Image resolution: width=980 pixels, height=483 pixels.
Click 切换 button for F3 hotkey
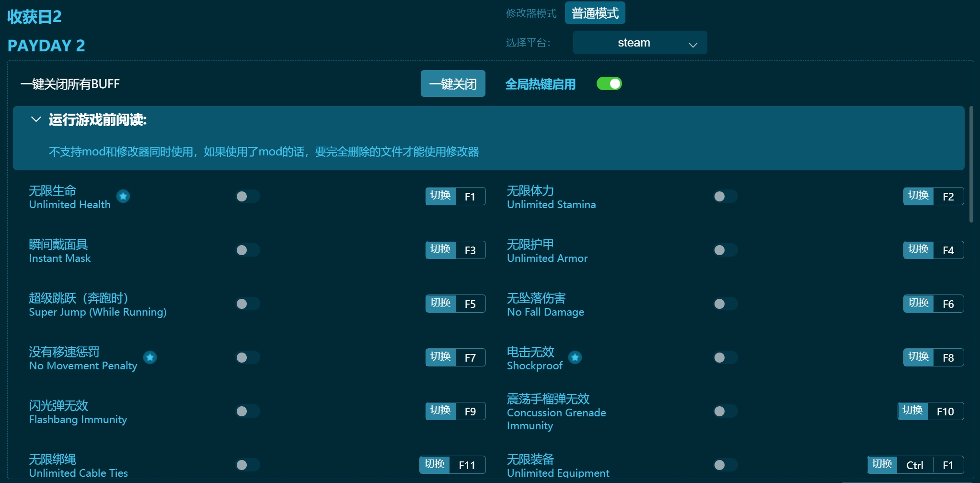(x=440, y=250)
